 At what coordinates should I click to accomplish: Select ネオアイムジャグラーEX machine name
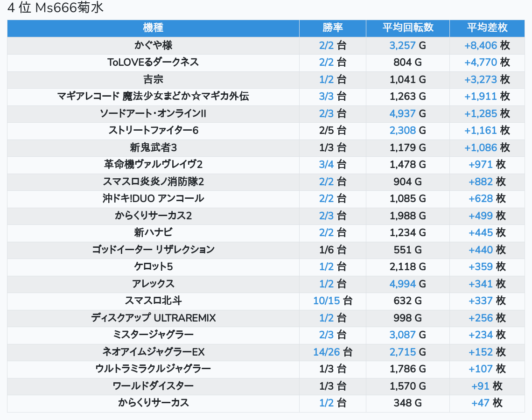(x=153, y=352)
